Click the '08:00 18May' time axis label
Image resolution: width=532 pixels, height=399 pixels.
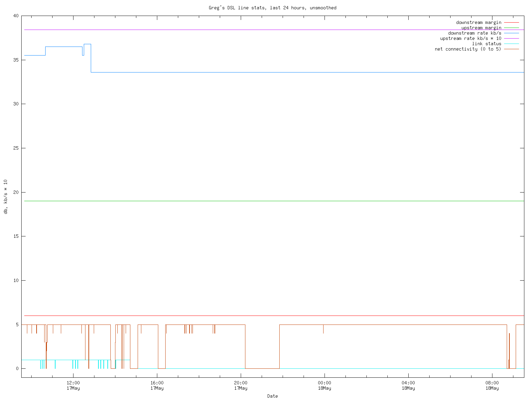[x=492, y=385]
